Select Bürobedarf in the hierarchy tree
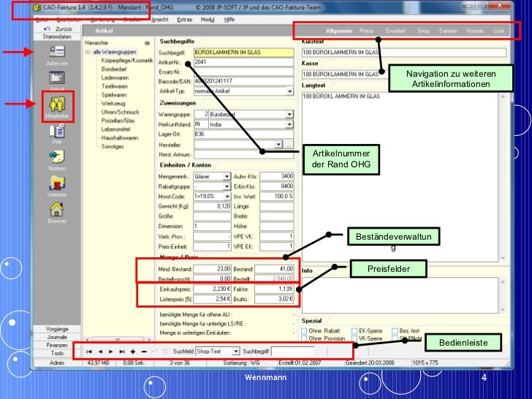Image resolution: width=532 pixels, height=399 pixels. 114,69
